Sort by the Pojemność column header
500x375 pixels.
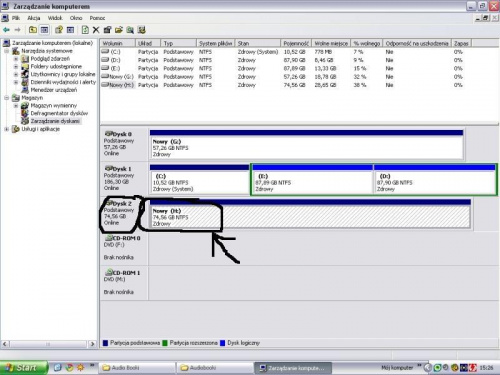click(x=296, y=43)
